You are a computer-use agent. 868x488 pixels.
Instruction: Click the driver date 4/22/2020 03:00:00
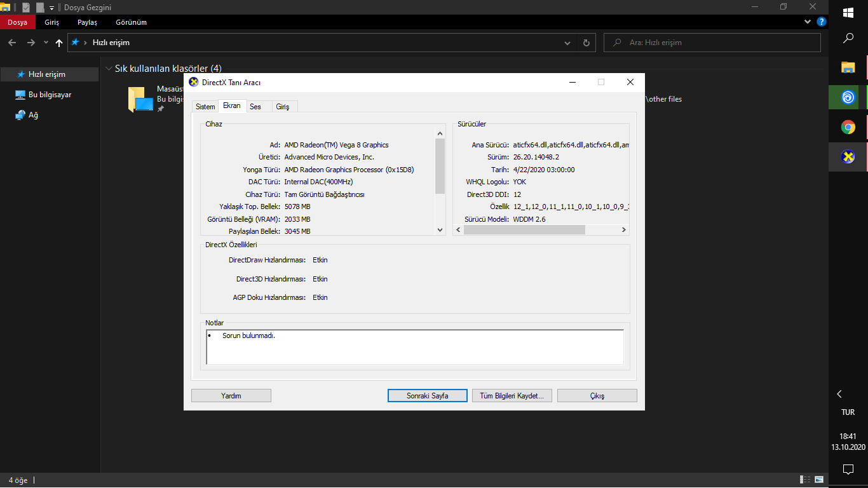[544, 170]
